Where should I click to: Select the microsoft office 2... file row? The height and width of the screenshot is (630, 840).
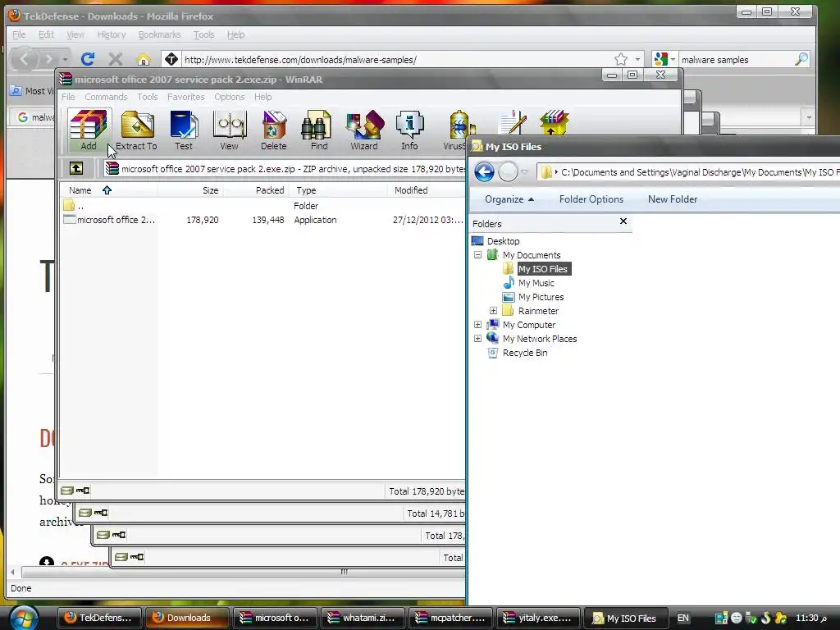pyautogui.click(x=262, y=220)
